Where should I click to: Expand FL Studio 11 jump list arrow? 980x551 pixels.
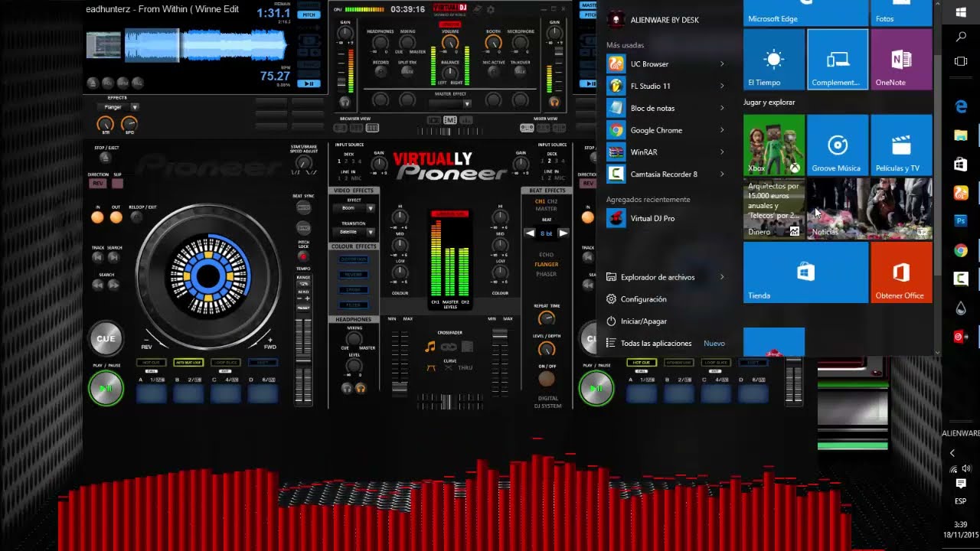point(722,86)
